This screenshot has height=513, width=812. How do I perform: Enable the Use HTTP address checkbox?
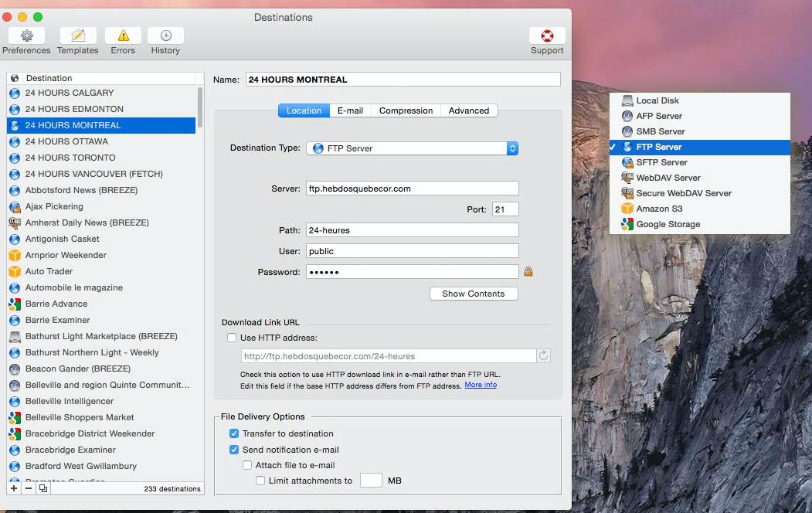click(232, 338)
